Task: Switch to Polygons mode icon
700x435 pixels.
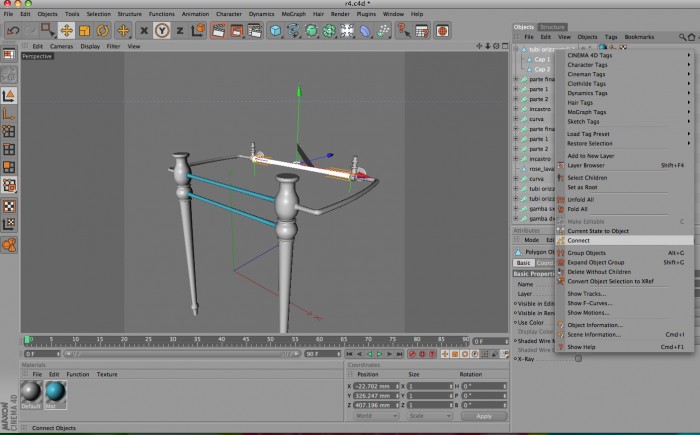Action: click(8, 167)
